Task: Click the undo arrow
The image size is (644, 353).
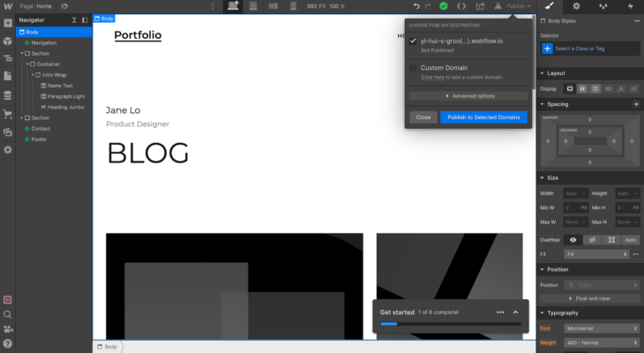Action: [x=416, y=6]
